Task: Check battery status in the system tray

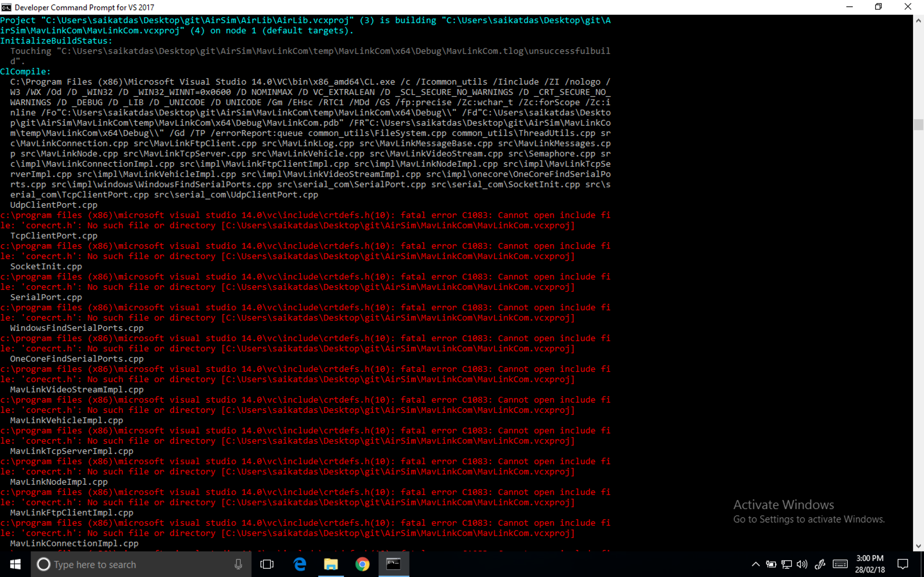Action: tap(771, 564)
